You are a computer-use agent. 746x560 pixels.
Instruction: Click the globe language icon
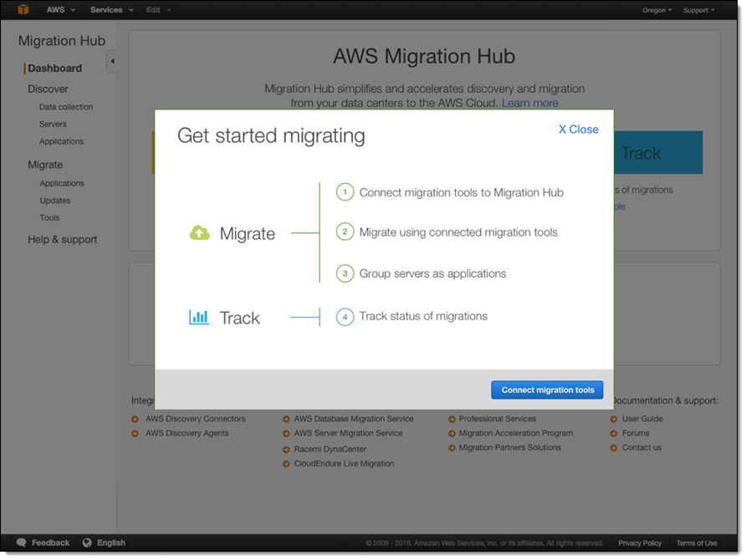[87, 542]
